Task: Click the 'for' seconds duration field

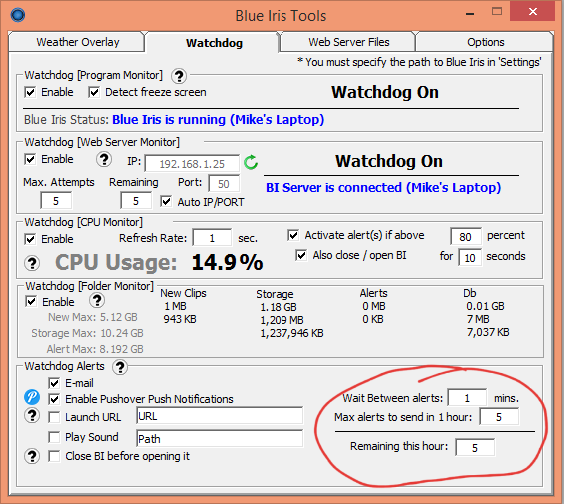Action: [x=470, y=258]
